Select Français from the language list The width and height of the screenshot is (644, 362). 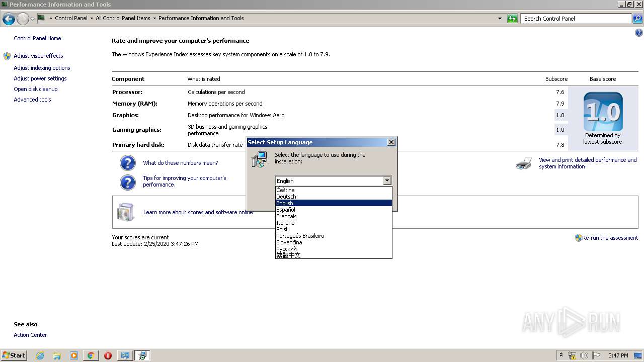click(334, 216)
